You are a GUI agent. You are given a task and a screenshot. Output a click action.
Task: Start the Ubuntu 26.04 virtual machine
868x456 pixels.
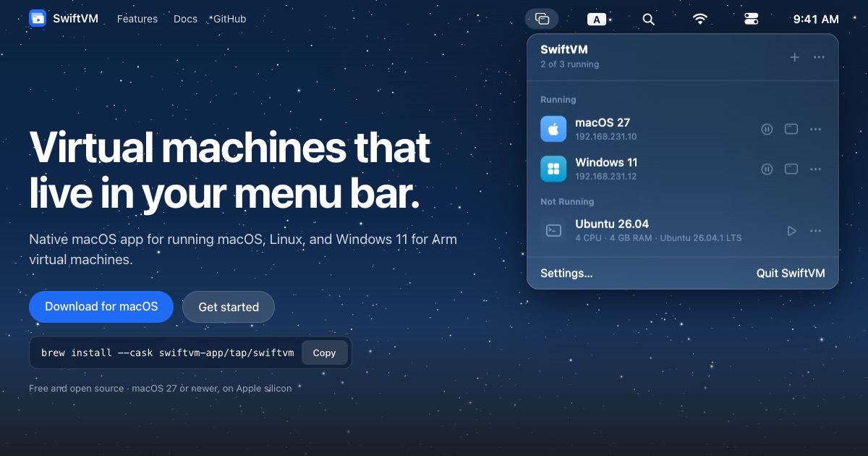click(x=791, y=231)
